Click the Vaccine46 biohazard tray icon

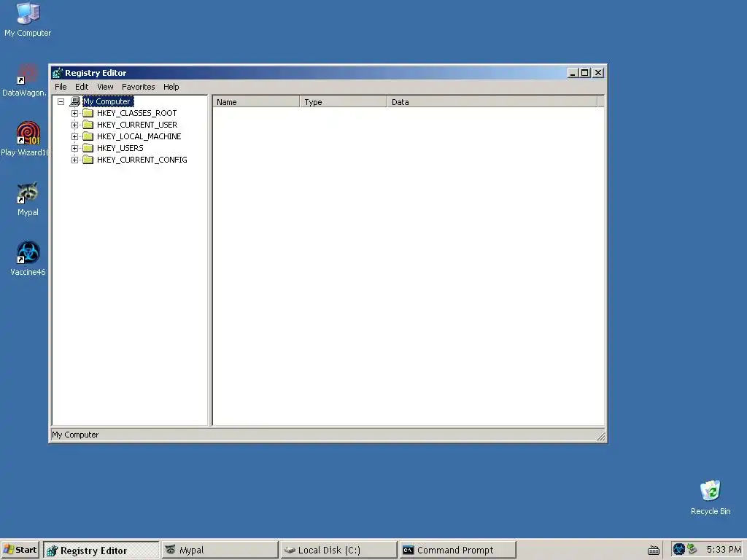click(679, 550)
